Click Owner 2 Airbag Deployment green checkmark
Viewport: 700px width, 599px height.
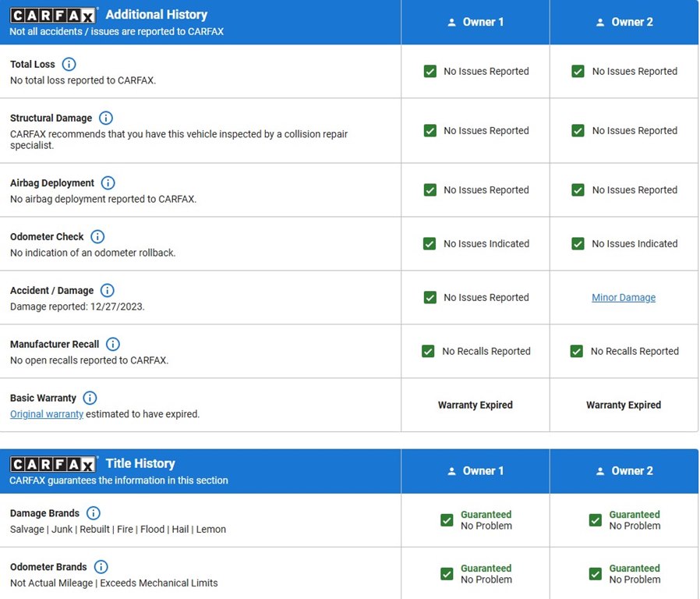point(578,190)
